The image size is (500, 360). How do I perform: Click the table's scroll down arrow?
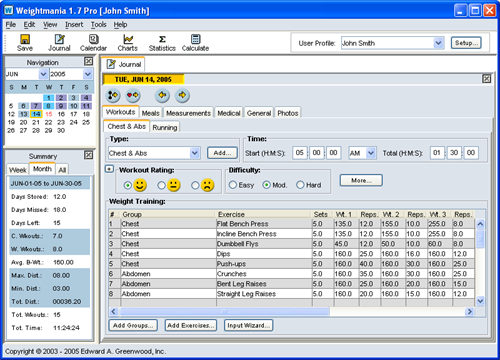[480, 301]
